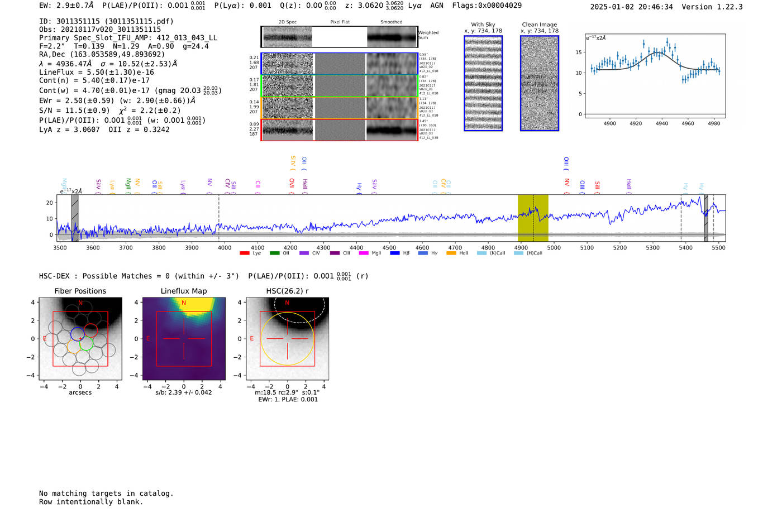Click the (K)CaII legend swatch

(481, 253)
